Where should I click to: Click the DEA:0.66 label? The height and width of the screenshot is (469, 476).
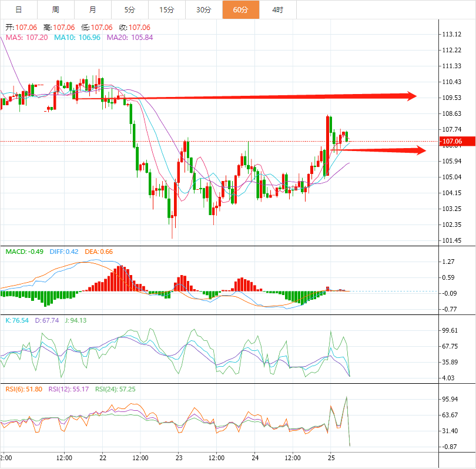tap(99, 252)
